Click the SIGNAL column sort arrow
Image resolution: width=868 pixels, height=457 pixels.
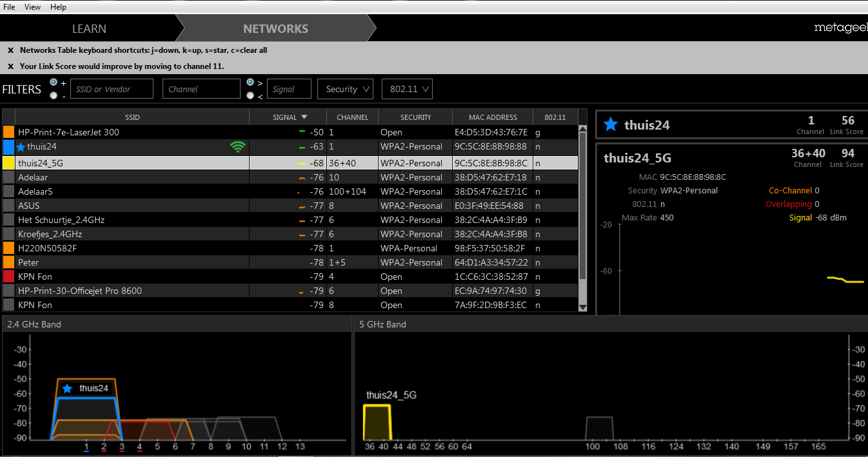coord(304,117)
